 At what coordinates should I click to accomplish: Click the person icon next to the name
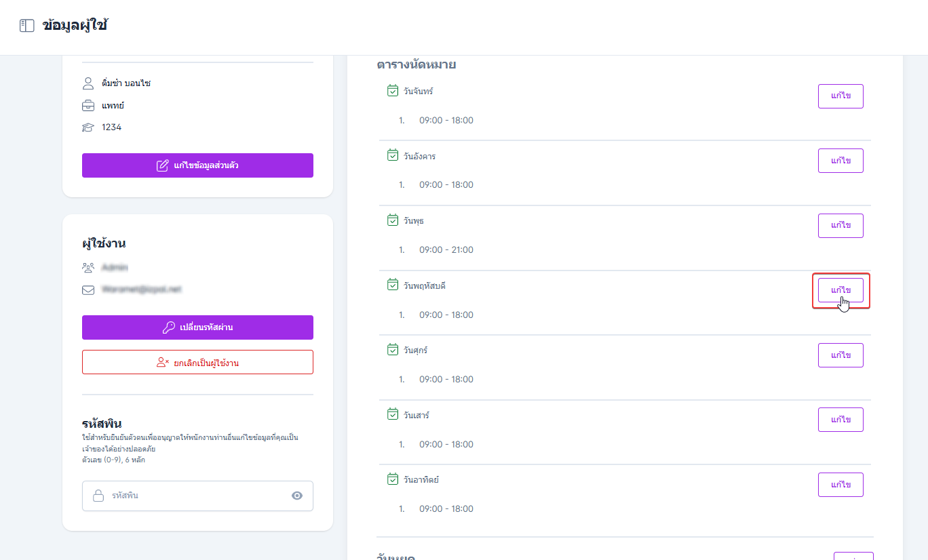click(x=88, y=83)
